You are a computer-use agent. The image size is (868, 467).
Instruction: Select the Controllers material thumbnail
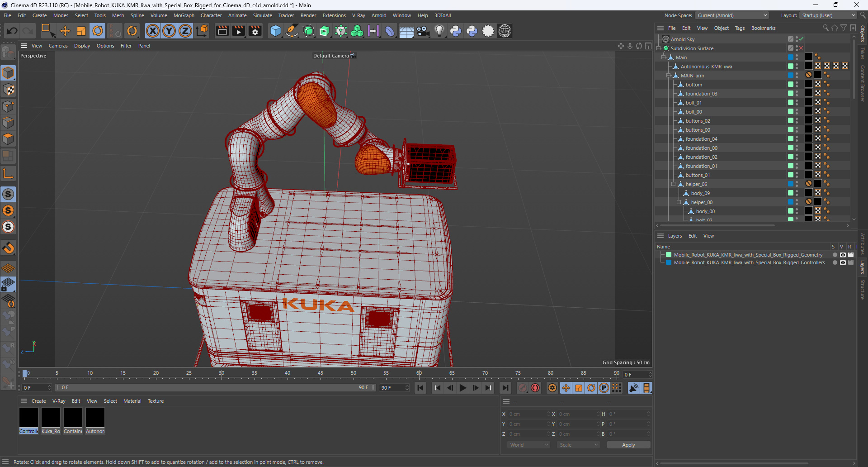coord(28,418)
